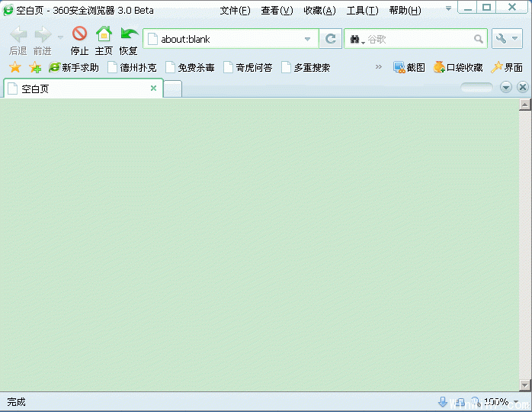The height and width of the screenshot is (412, 532).
Task: Expand the address bar URL dropdown
Action: point(308,39)
